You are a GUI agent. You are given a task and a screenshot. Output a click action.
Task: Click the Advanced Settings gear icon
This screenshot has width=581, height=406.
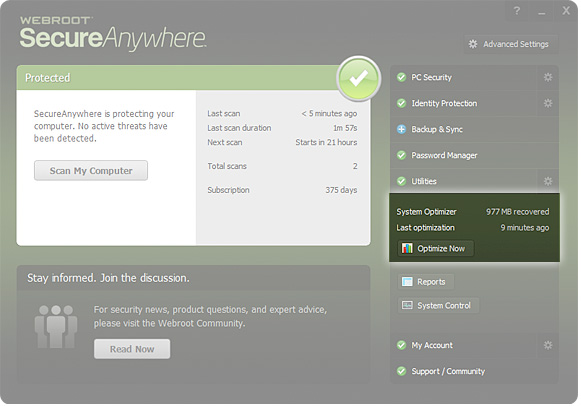[x=473, y=44]
